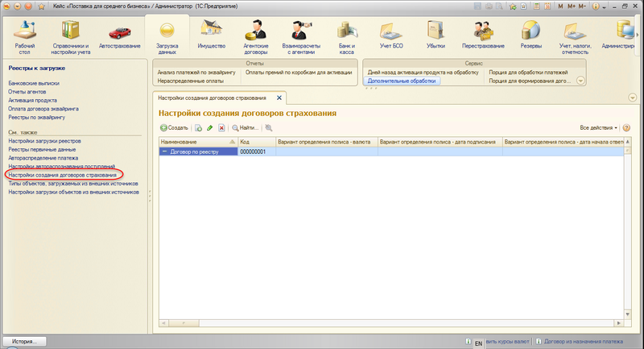Open Банковские выписки link in sidebar
The height and width of the screenshot is (349, 644).
point(34,83)
